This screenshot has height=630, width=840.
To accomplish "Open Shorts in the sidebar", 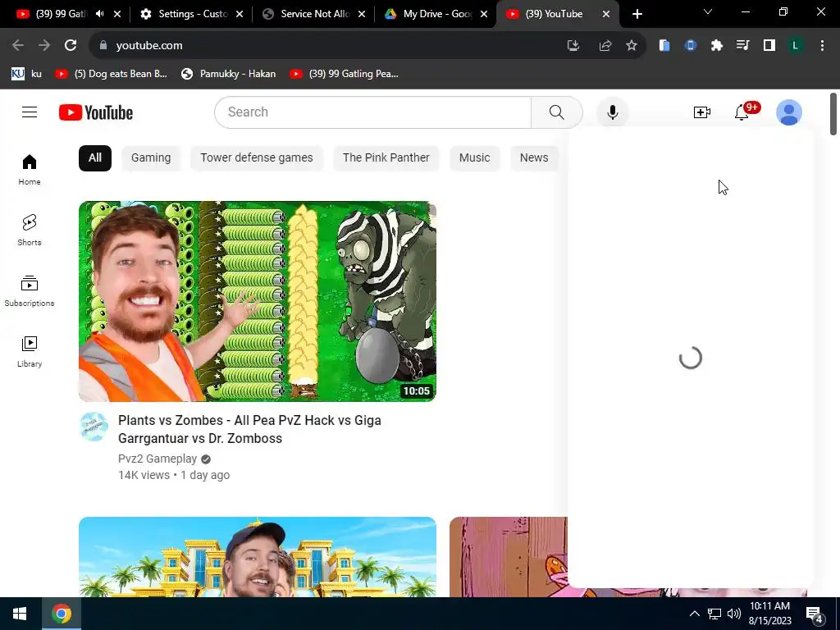I will click(30, 230).
